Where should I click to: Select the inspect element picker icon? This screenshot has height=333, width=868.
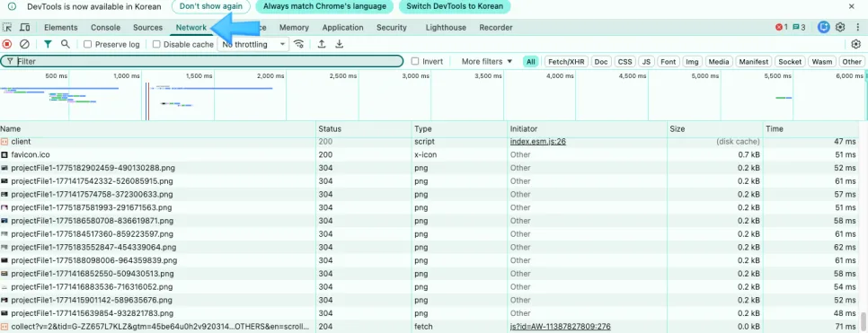click(x=7, y=27)
